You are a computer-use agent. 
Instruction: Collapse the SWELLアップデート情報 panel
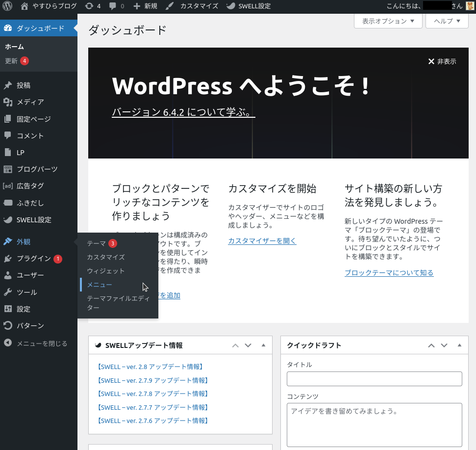pos(263,345)
